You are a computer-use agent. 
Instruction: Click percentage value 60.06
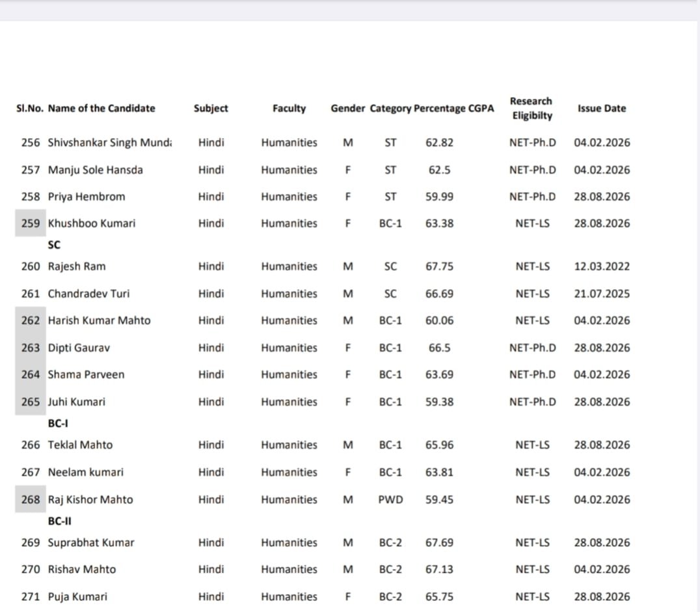tap(439, 320)
